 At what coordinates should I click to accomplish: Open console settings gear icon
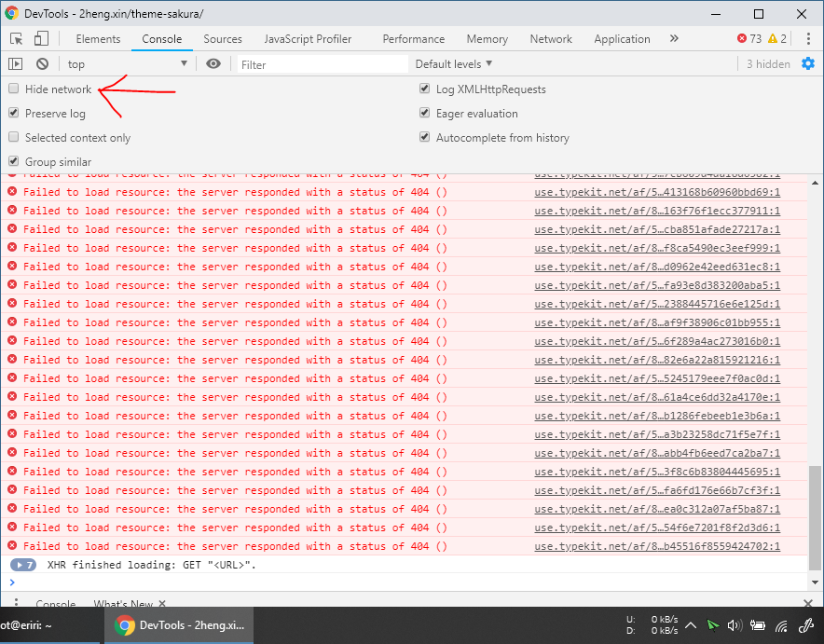(x=808, y=64)
